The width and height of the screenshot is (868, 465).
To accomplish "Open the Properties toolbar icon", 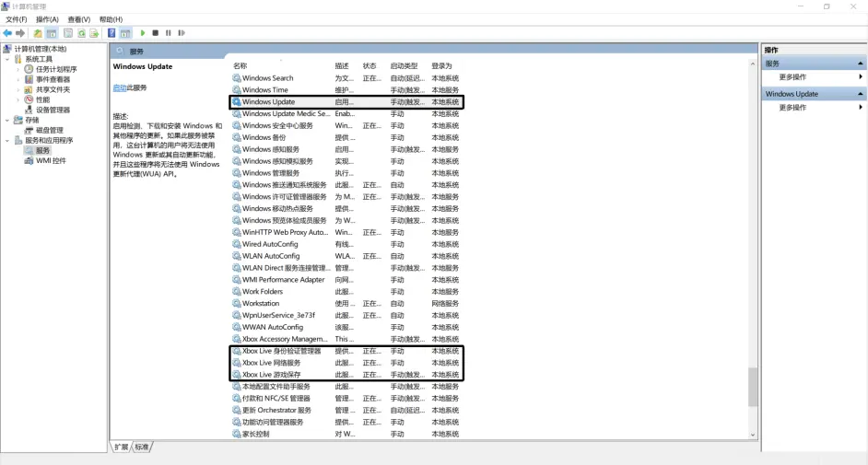I will pyautogui.click(x=68, y=33).
